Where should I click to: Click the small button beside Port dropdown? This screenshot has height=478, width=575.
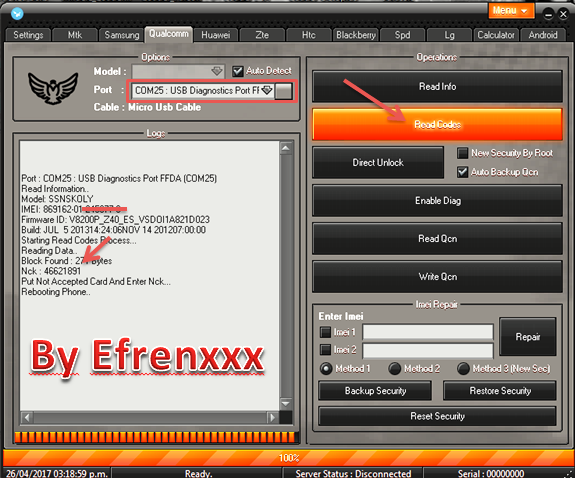(x=284, y=91)
